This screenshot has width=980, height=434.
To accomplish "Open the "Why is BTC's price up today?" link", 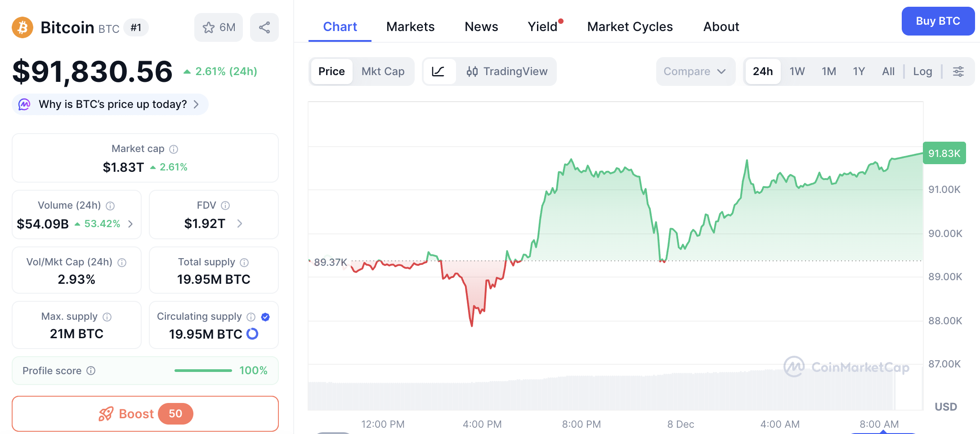I will click(110, 104).
